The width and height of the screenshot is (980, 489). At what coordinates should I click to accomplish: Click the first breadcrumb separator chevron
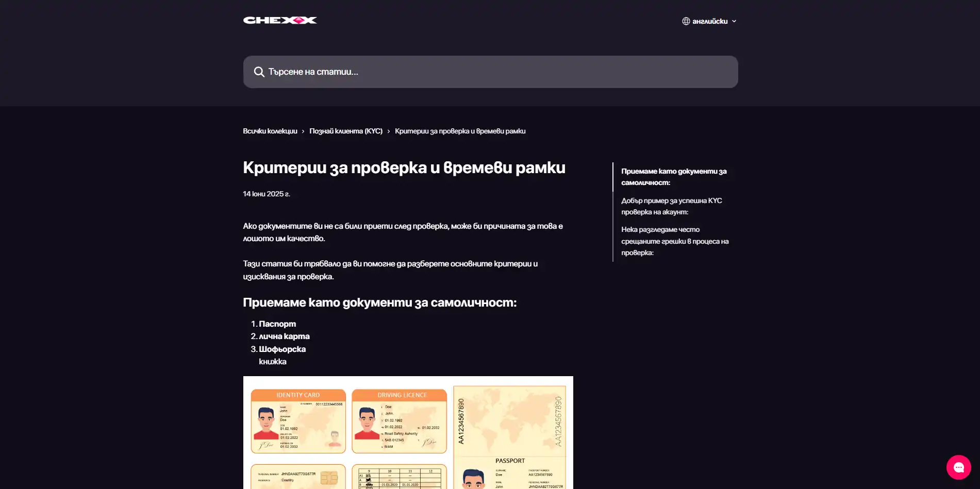(303, 131)
